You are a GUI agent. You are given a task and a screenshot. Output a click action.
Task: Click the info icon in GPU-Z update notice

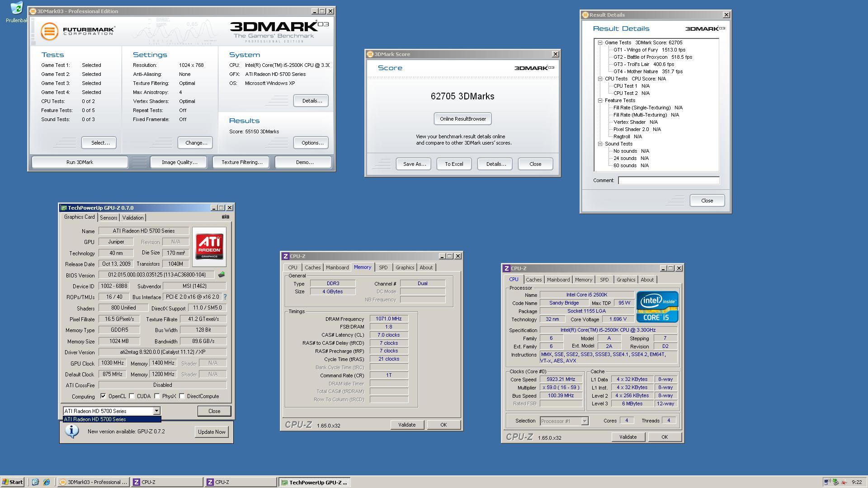71,431
